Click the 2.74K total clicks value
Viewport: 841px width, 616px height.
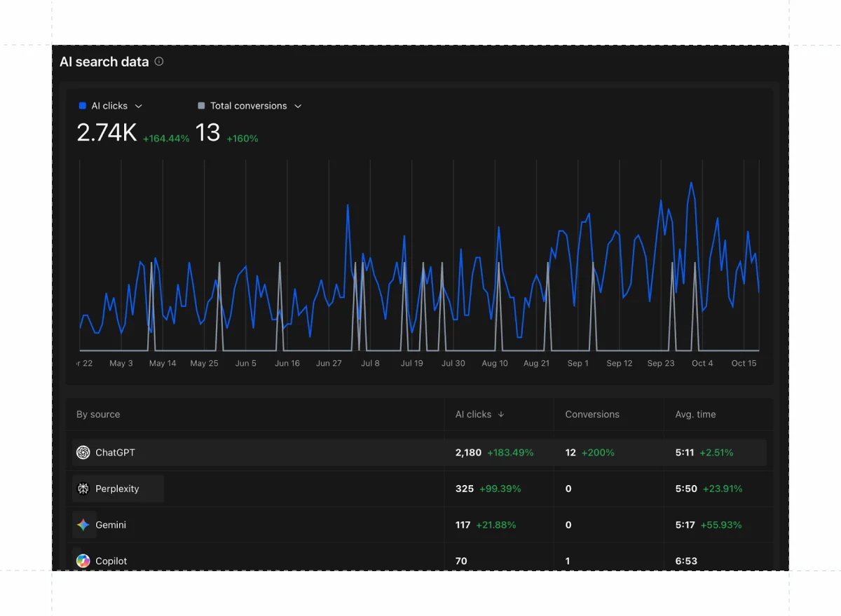[107, 133]
